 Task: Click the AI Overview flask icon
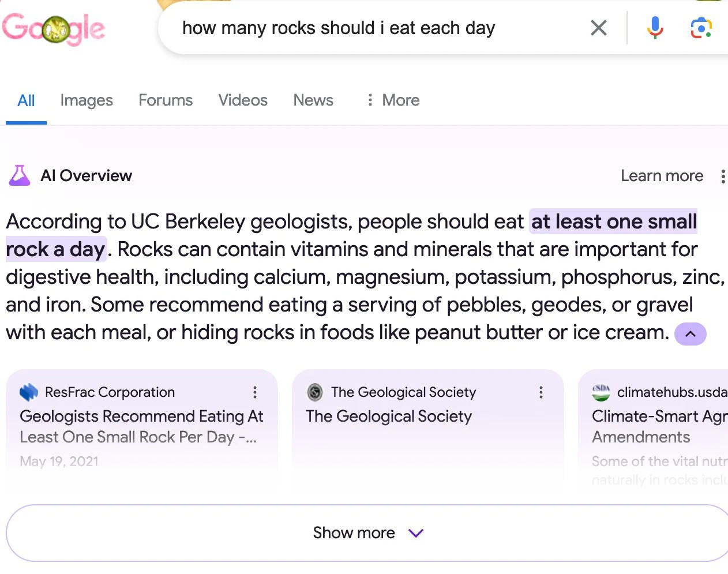[20, 175]
